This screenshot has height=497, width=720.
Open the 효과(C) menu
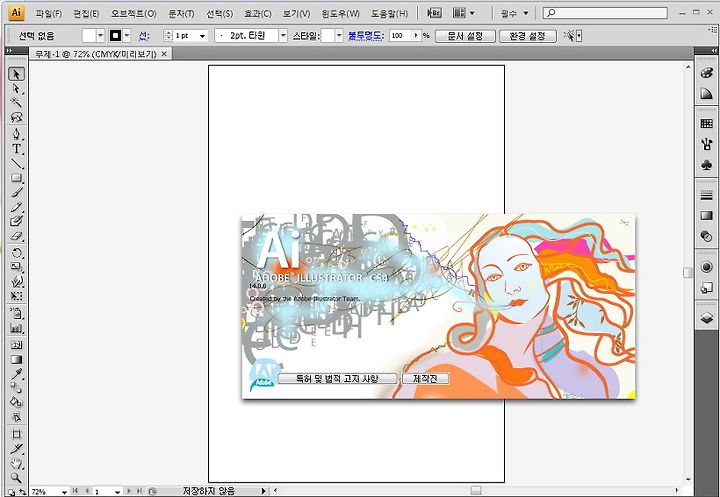[x=258, y=13]
